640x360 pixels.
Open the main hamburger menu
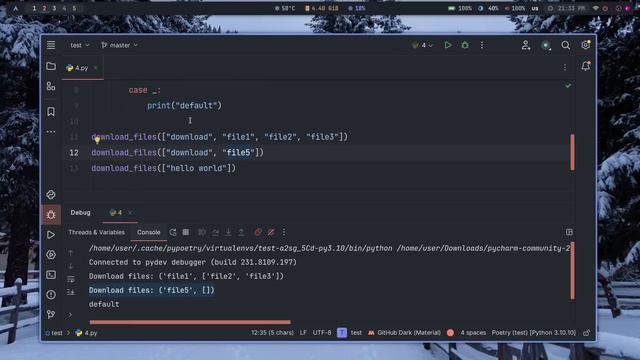coord(51,45)
